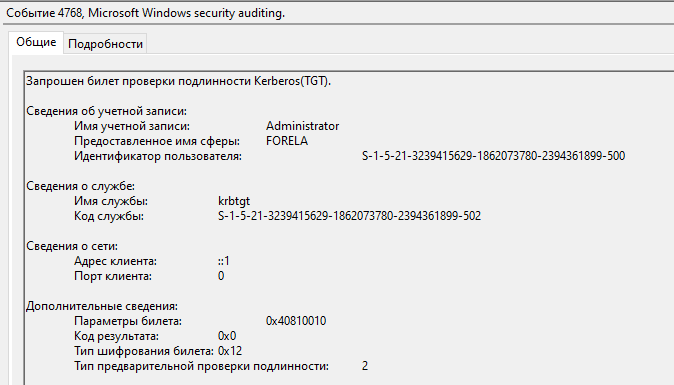Image resolution: width=674 pixels, height=385 pixels.
Task: Click the Дополнительные сведения heading
Action: [x=102, y=306]
